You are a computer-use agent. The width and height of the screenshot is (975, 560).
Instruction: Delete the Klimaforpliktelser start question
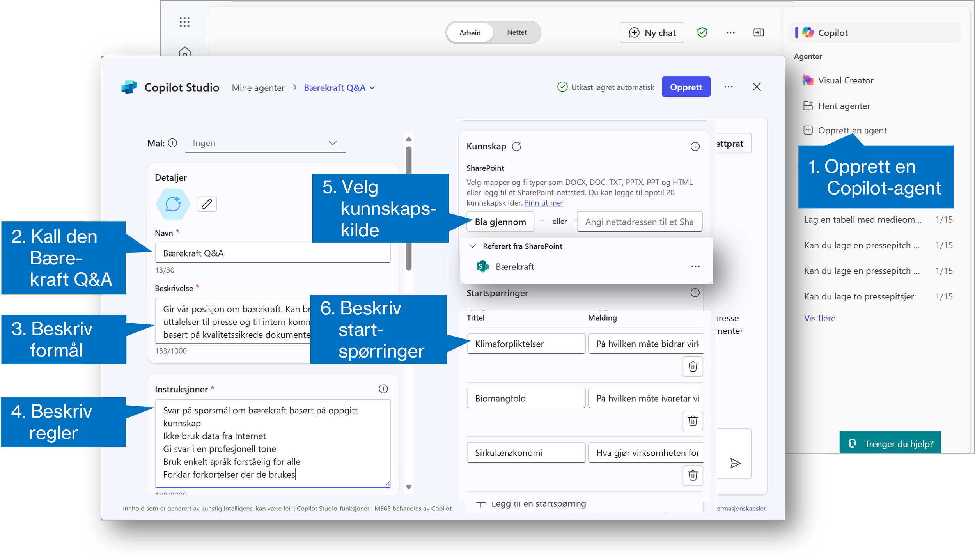[x=692, y=367]
